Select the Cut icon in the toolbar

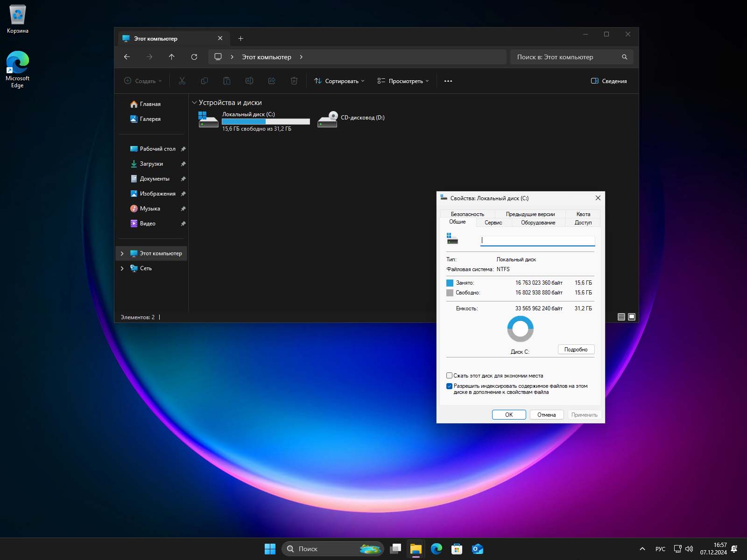point(182,81)
